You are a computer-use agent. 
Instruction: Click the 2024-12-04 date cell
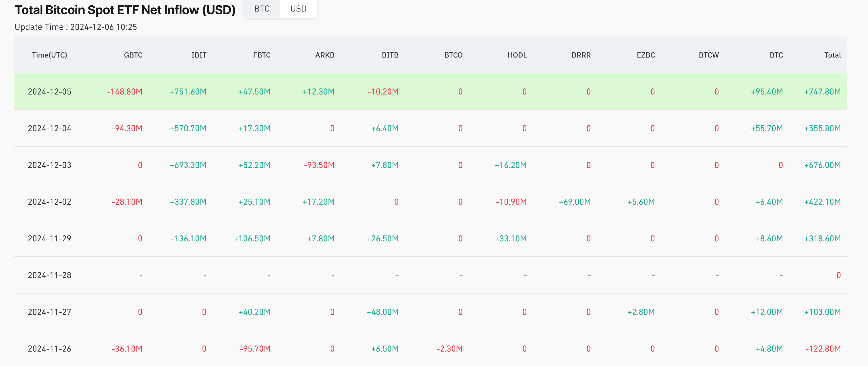[49, 128]
